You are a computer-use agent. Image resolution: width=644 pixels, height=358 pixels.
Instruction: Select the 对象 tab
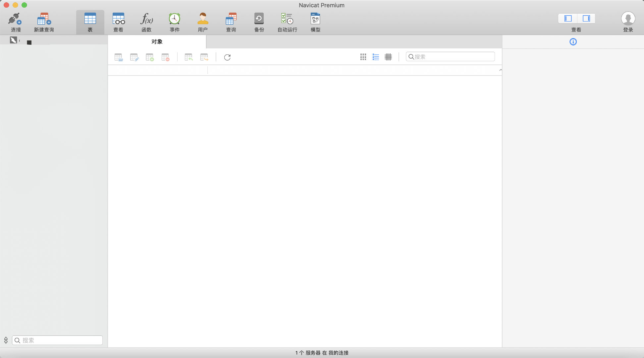tap(157, 42)
